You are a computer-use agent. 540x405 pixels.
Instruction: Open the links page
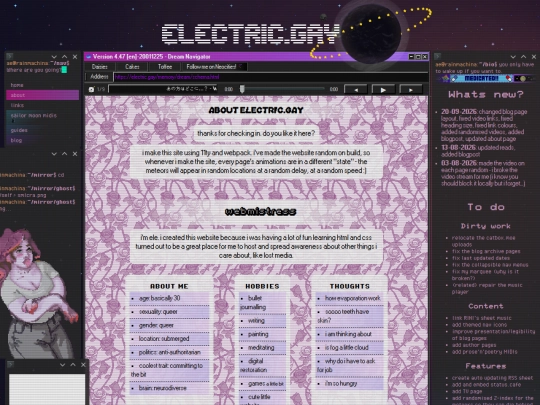coord(42,105)
